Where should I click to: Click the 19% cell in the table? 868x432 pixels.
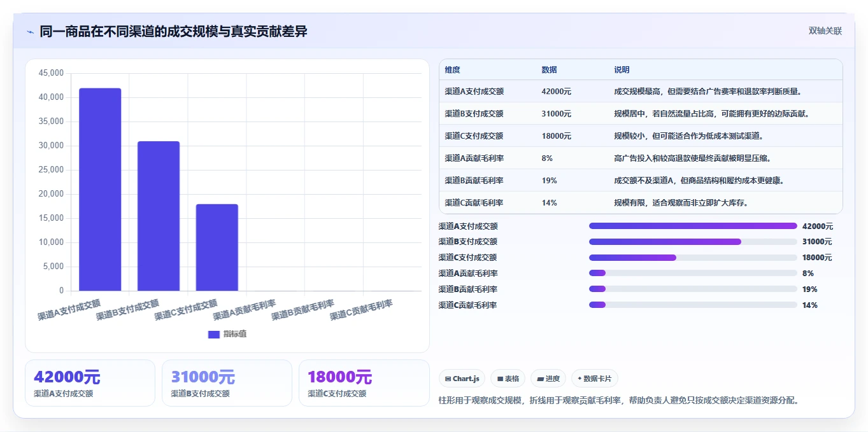(x=549, y=181)
